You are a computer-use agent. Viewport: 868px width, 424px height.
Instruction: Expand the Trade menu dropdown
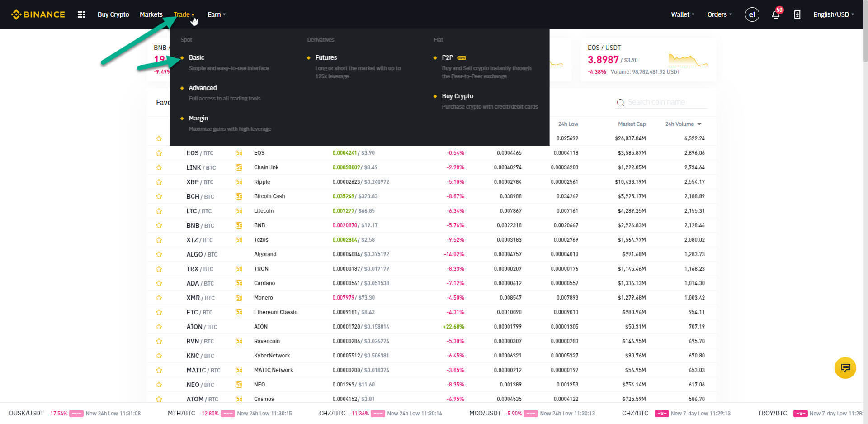click(x=184, y=14)
